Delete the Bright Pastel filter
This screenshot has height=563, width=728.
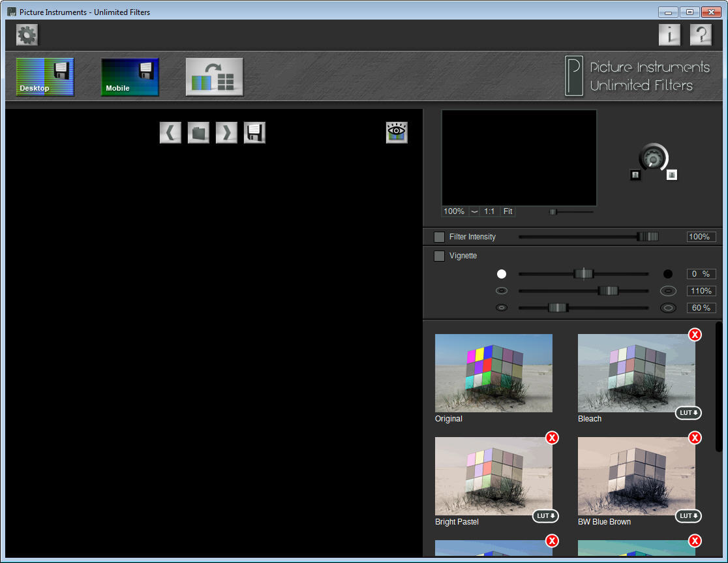tap(552, 438)
